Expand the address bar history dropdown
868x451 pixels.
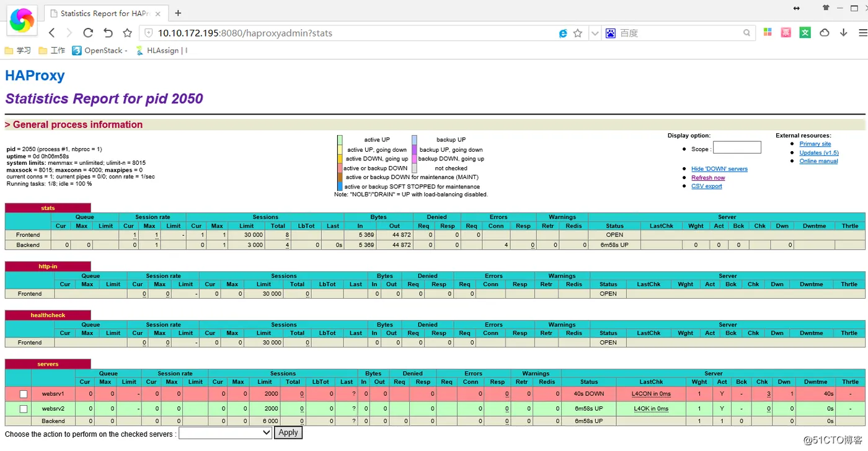(595, 33)
